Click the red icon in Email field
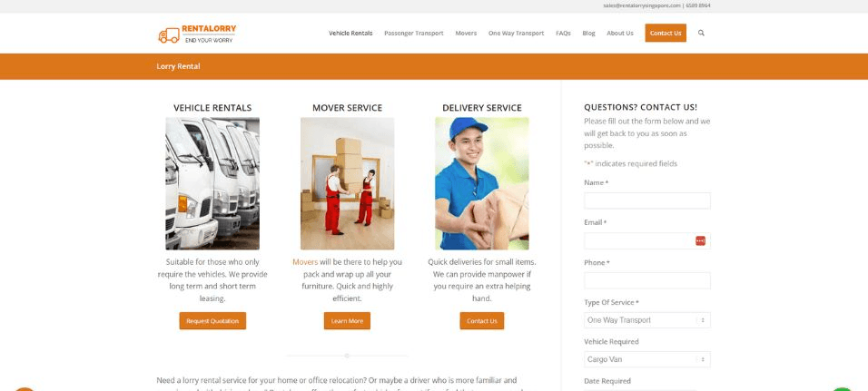Screen dimensions: 868x391 (x=700, y=240)
